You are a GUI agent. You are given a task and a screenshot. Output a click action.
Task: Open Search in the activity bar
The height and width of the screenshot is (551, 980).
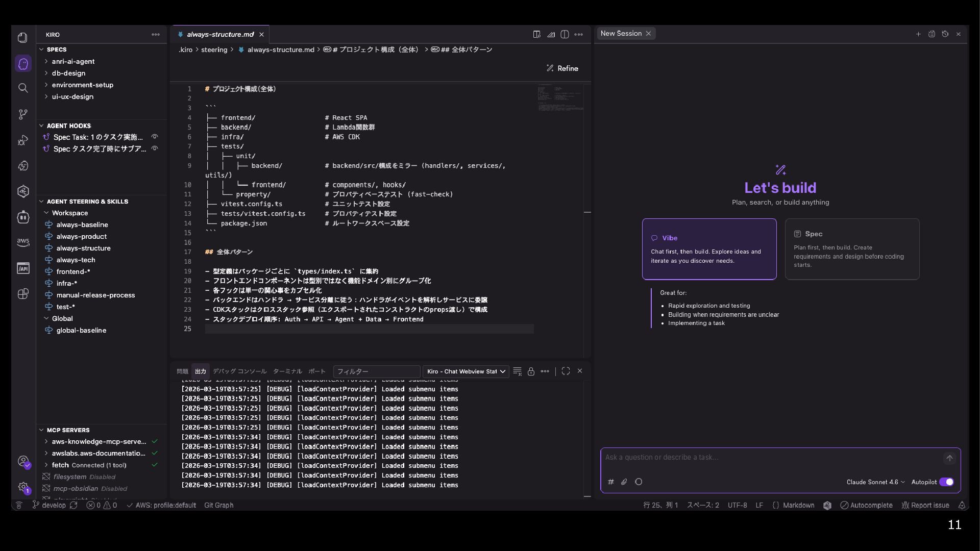pyautogui.click(x=23, y=88)
